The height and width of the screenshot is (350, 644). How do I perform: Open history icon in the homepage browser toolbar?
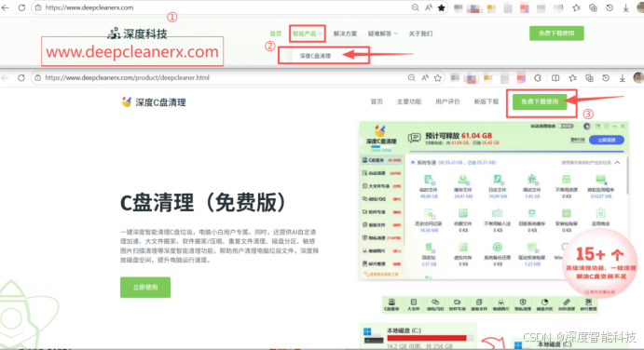tap(610, 7)
